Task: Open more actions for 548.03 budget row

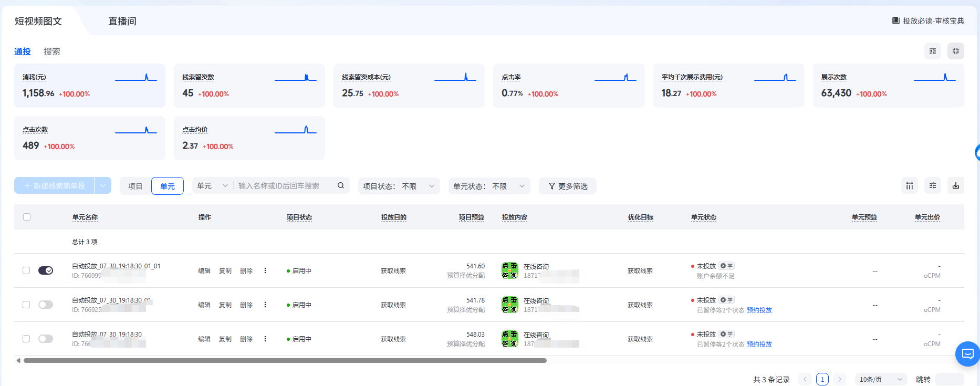Action: coord(265,339)
